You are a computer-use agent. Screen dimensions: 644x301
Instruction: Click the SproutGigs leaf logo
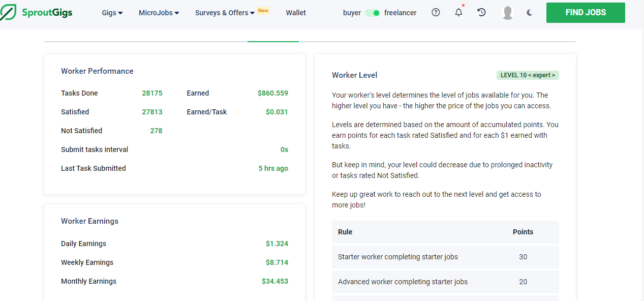9,13
